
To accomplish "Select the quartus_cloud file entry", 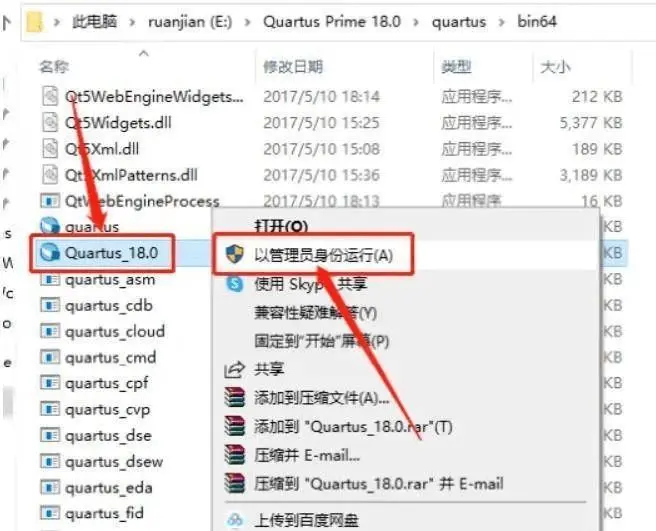I will pyautogui.click(x=115, y=331).
